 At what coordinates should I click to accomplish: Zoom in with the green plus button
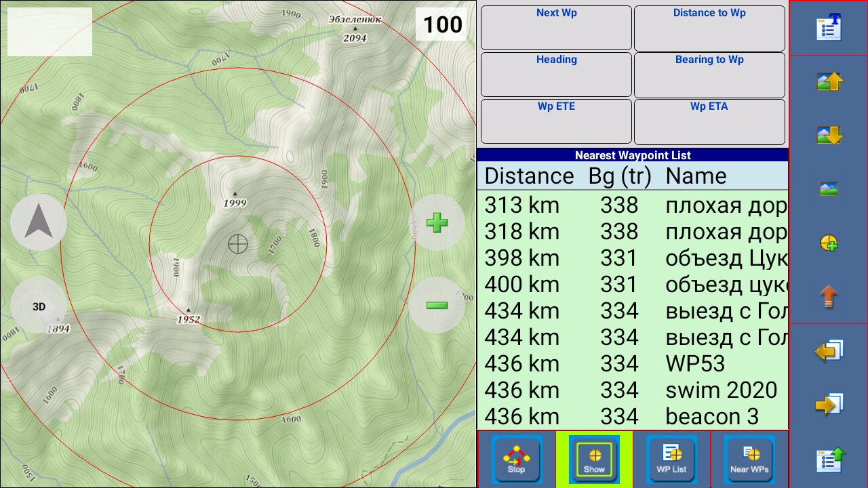point(437,222)
